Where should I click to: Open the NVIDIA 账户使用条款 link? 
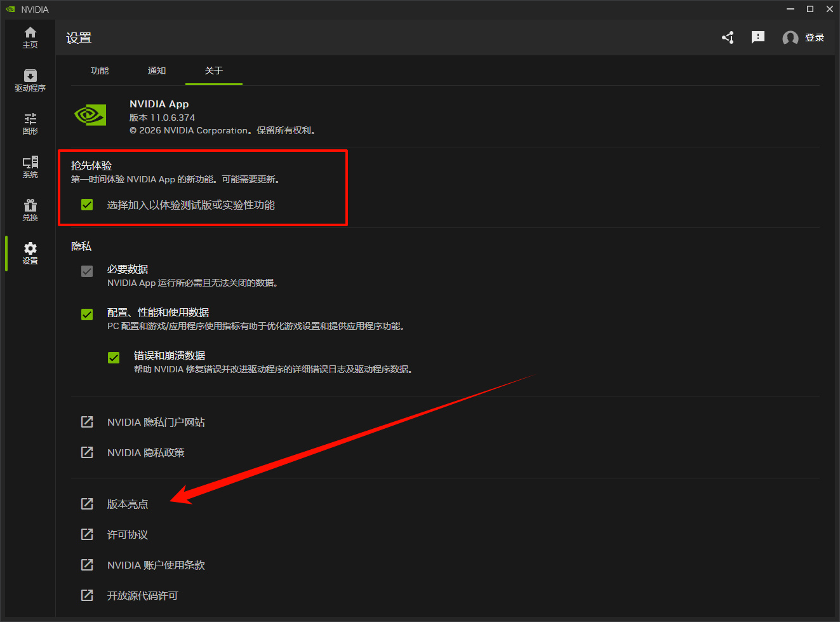[156, 565]
